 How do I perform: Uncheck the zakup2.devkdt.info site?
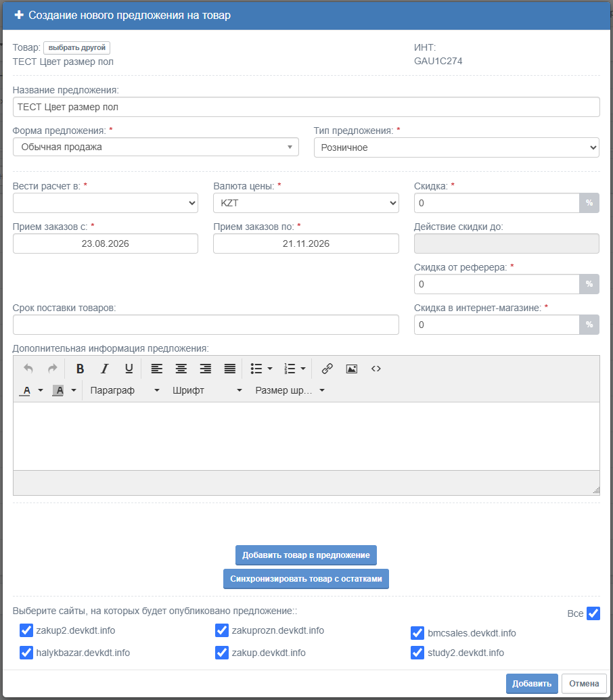pos(26,630)
